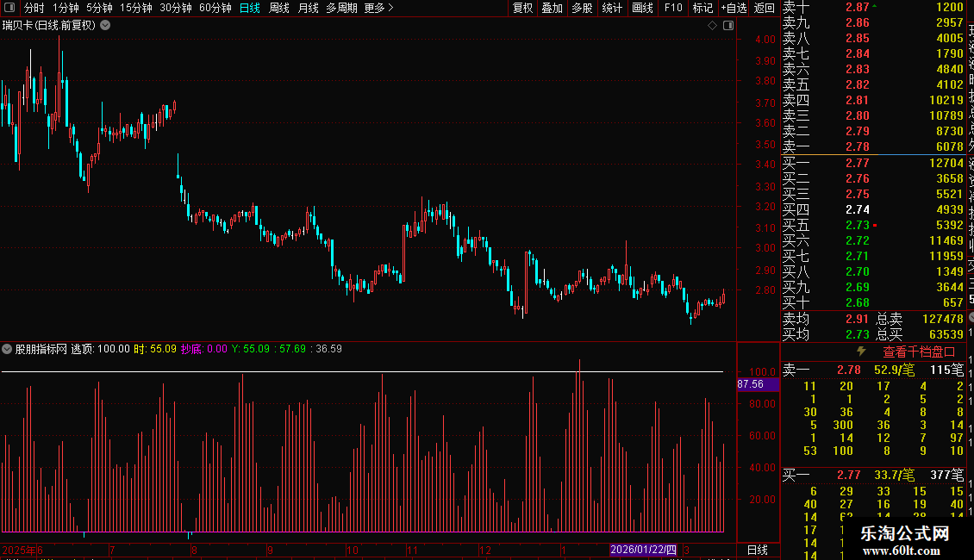Add stock with +自选 button

click(734, 8)
